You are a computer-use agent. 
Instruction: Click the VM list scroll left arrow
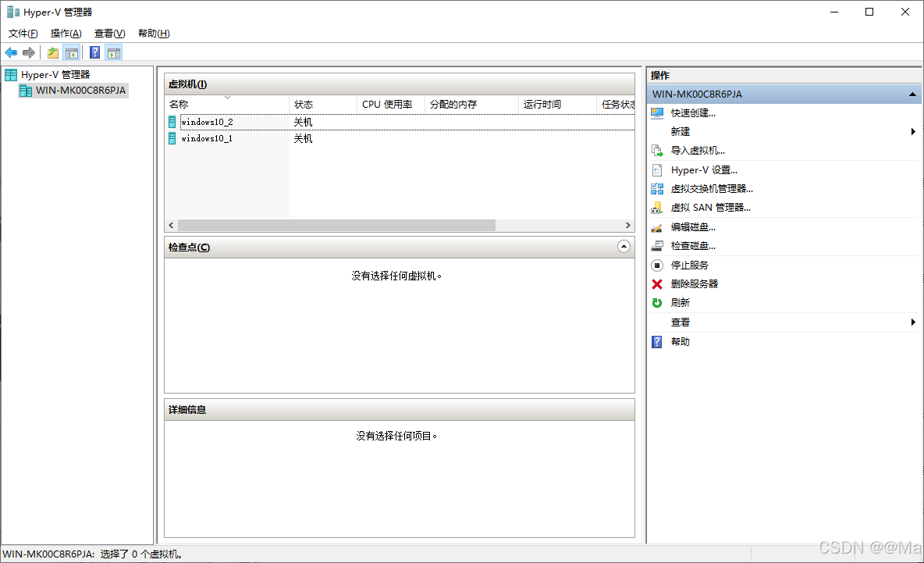coord(172,226)
